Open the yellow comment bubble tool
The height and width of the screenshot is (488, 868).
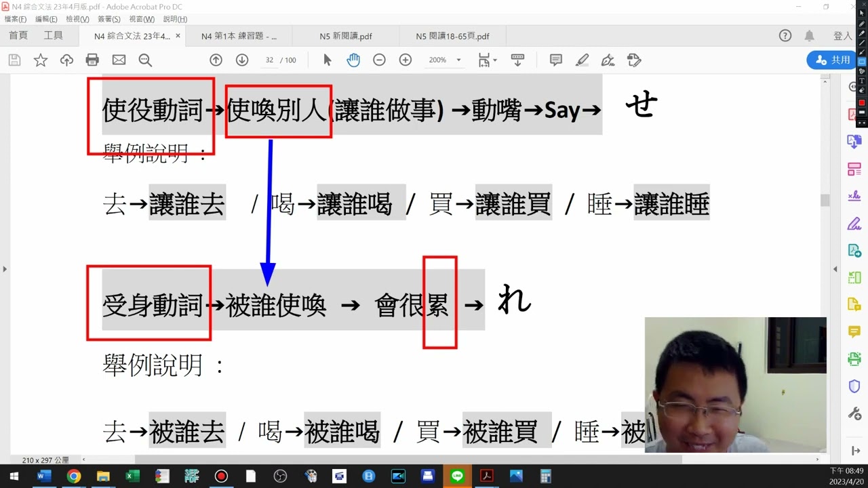(x=854, y=331)
